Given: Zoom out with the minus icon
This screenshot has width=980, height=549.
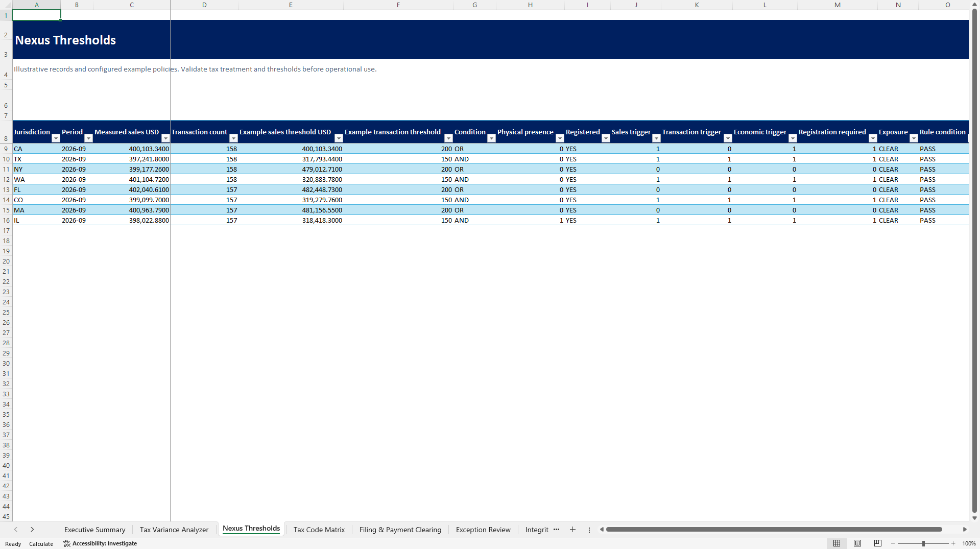Looking at the screenshot, I should tap(893, 543).
